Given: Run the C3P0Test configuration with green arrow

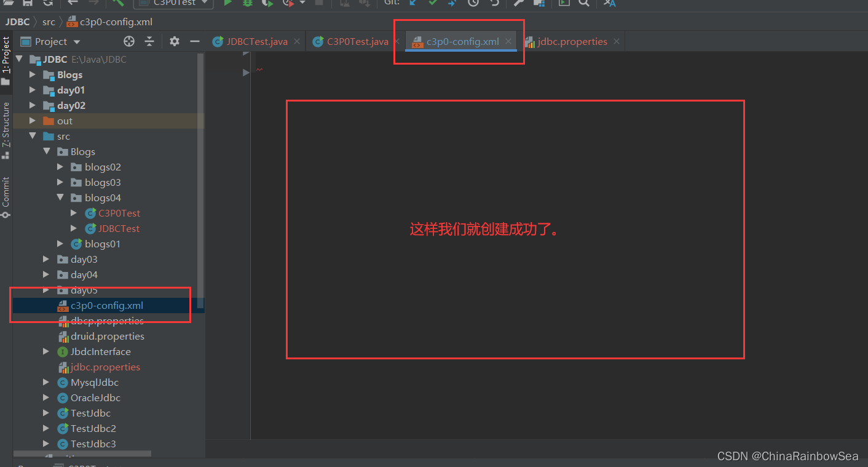Looking at the screenshot, I should (x=227, y=2).
